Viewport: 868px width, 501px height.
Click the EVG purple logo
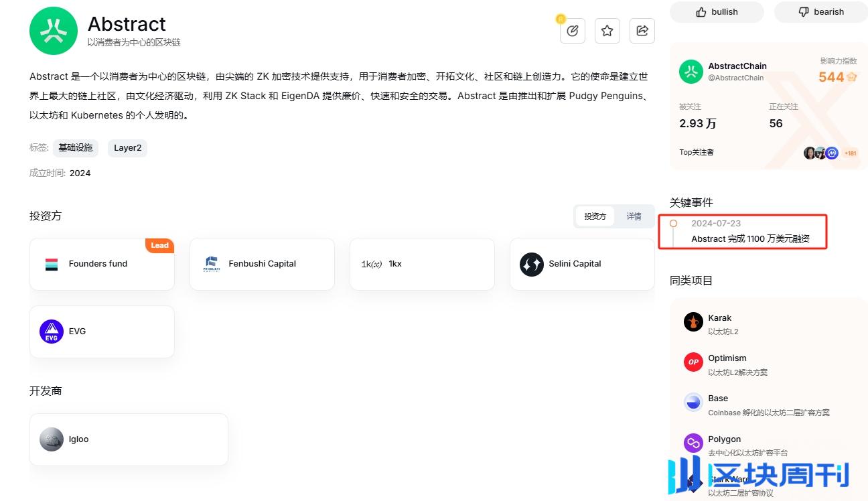[x=52, y=332]
